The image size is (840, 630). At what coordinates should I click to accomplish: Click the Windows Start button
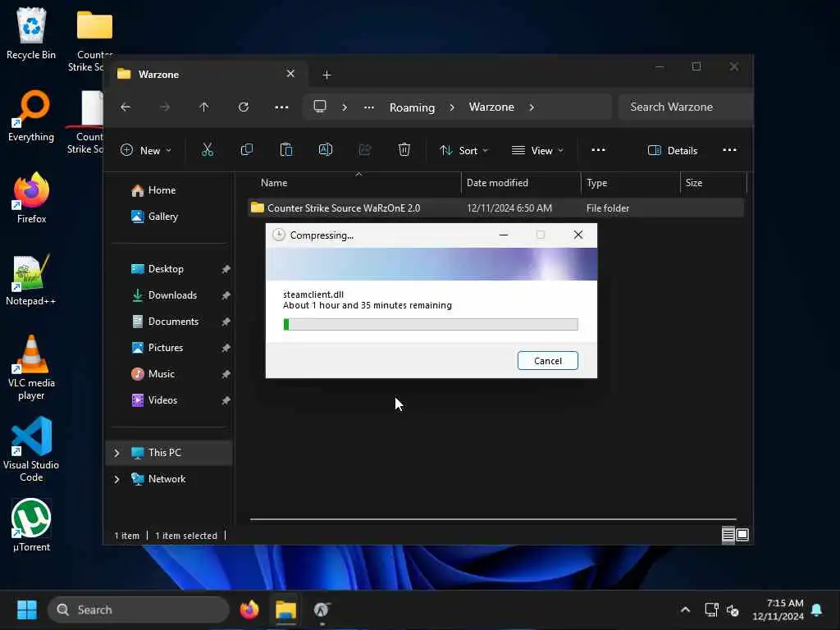[x=27, y=609]
